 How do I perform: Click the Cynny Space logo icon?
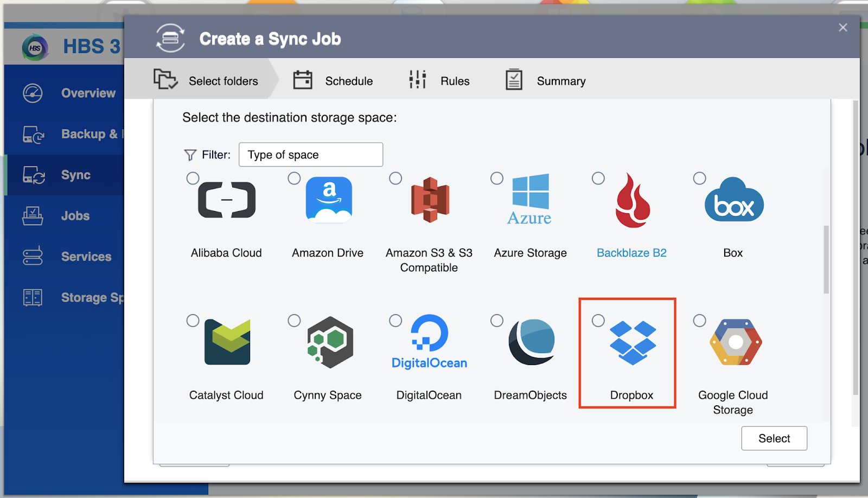point(330,342)
